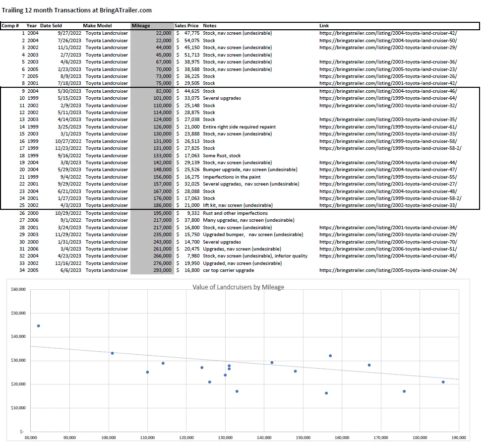Open the 1999-toyota-land-cruiser-64 listing link
The width and height of the screenshot is (486, 448).
click(x=388, y=98)
